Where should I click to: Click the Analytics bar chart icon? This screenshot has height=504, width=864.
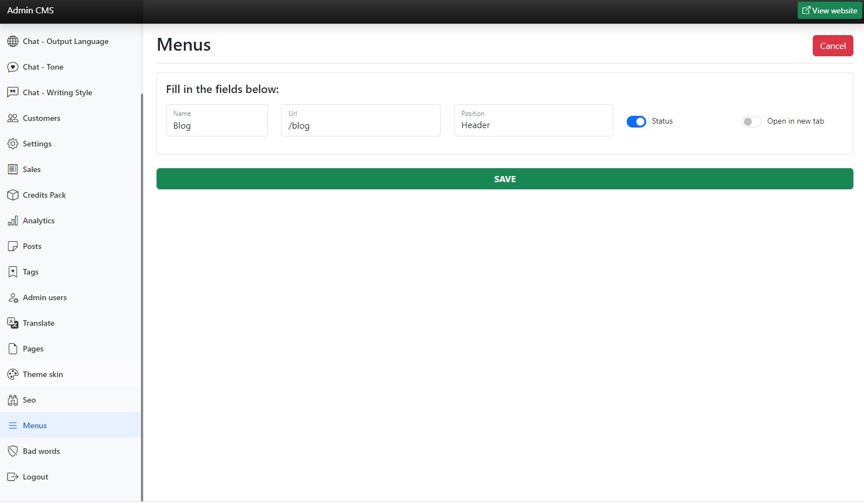[13, 221]
